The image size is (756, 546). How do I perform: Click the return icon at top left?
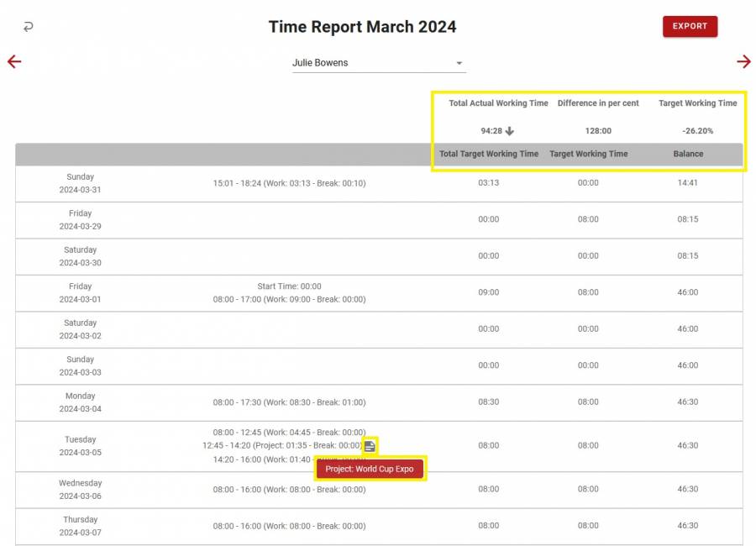28,27
